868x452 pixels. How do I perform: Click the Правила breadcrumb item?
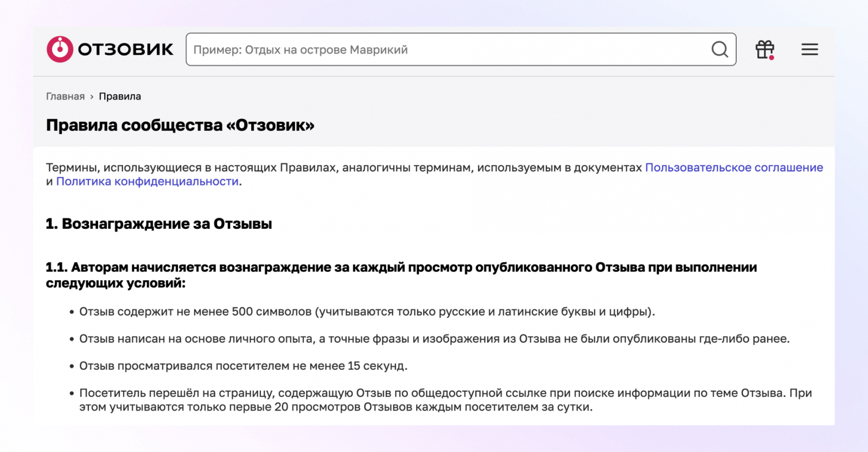point(120,96)
